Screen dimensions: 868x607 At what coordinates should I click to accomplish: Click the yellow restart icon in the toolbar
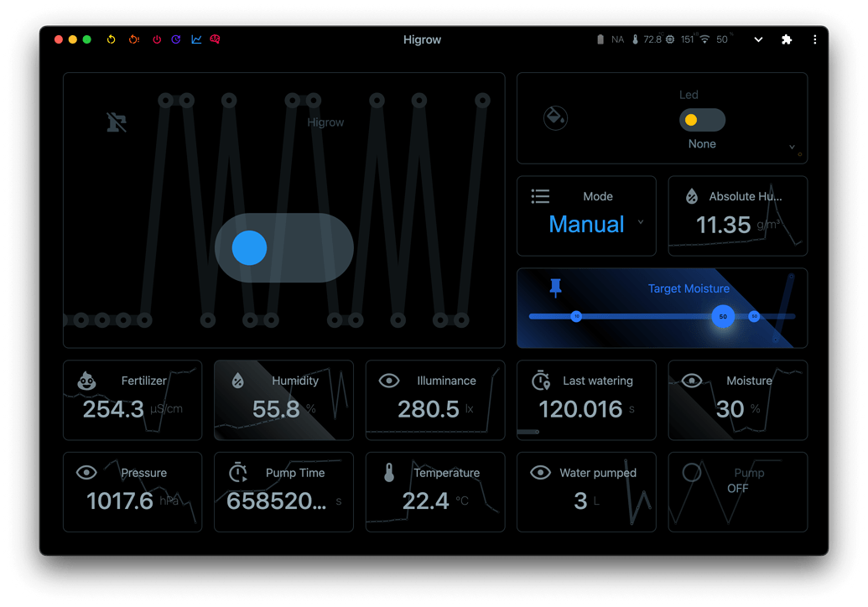112,39
